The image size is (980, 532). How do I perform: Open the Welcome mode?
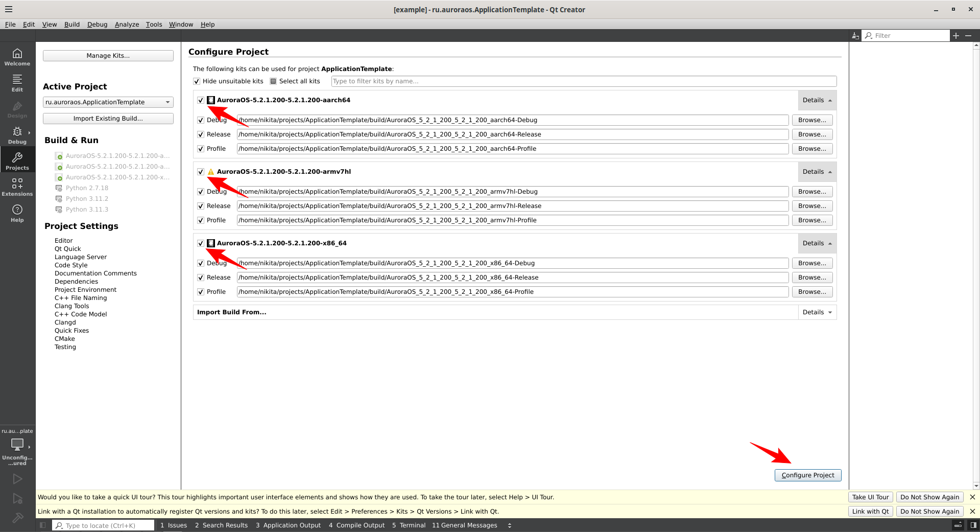pyautogui.click(x=17, y=56)
